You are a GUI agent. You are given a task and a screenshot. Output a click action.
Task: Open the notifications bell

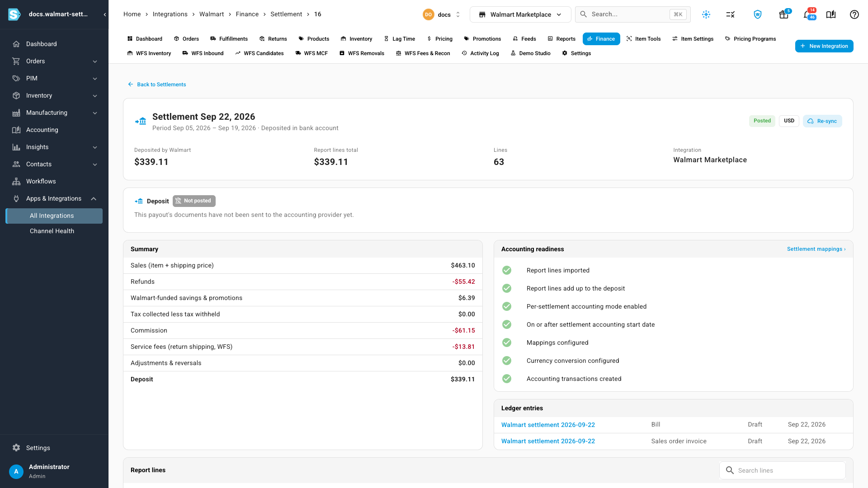[x=808, y=14]
